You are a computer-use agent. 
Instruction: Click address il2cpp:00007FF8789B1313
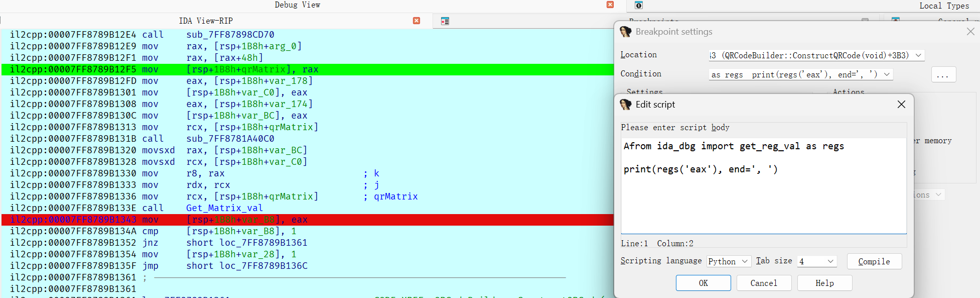(x=73, y=127)
